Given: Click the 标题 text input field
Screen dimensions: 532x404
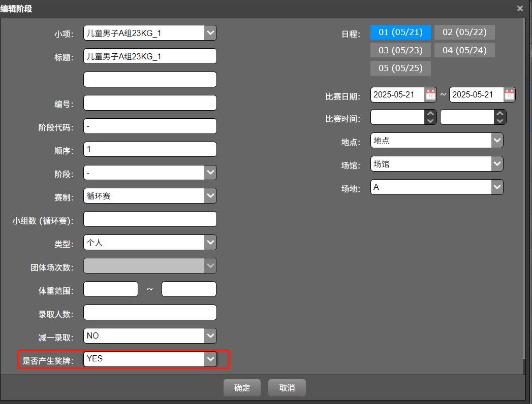Looking at the screenshot, I should [150, 56].
